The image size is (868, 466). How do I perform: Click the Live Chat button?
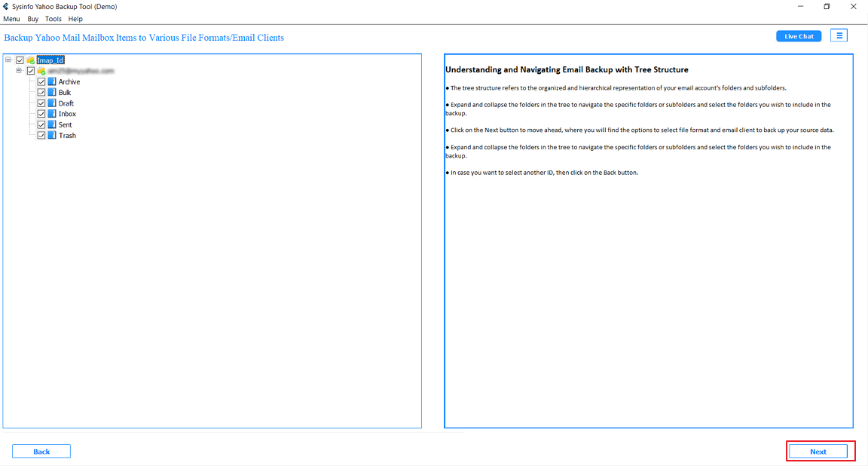tap(799, 36)
